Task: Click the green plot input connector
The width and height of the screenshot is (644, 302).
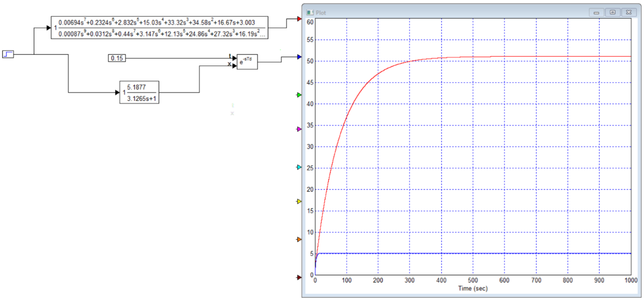Action: point(299,95)
